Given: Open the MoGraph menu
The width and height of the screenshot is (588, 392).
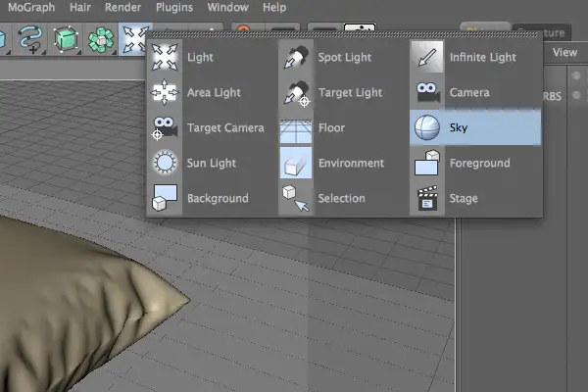Looking at the screenshot, I should click(x=31, y=7).
